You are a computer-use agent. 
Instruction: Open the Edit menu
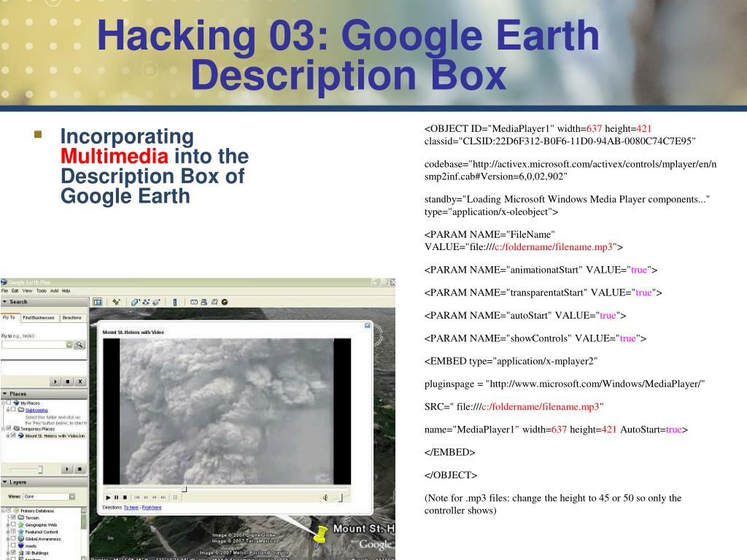point(15,290)
